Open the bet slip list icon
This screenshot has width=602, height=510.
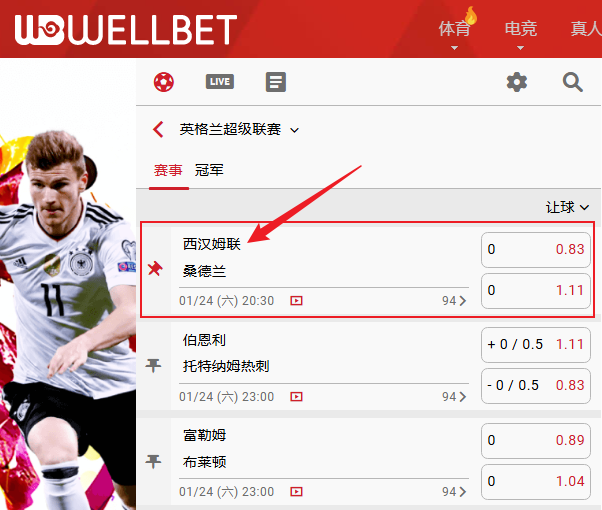tap(276, 82)
